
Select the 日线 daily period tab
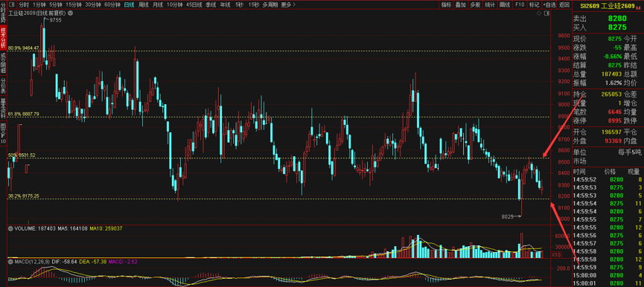(x=129, y=5)
